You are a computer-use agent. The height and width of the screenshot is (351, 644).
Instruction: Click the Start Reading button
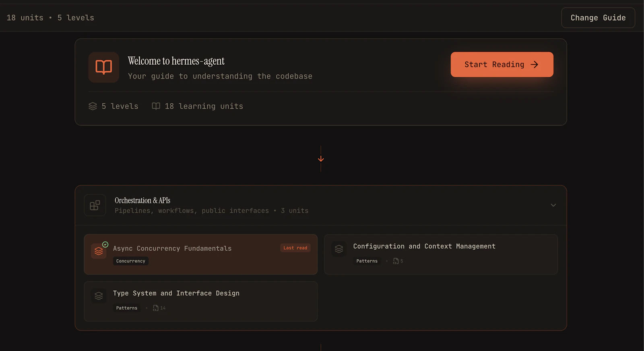(502, 64)
